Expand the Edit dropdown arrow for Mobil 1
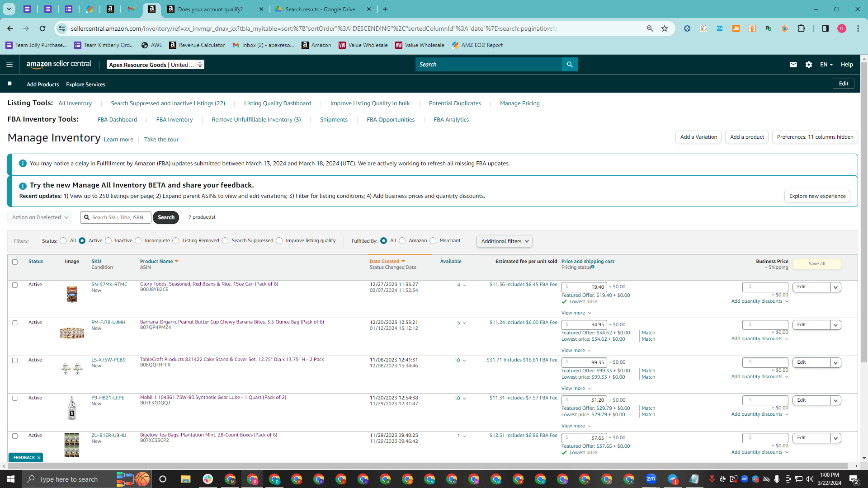Screen dimensions: 868x488 click(x=836, y=400)
